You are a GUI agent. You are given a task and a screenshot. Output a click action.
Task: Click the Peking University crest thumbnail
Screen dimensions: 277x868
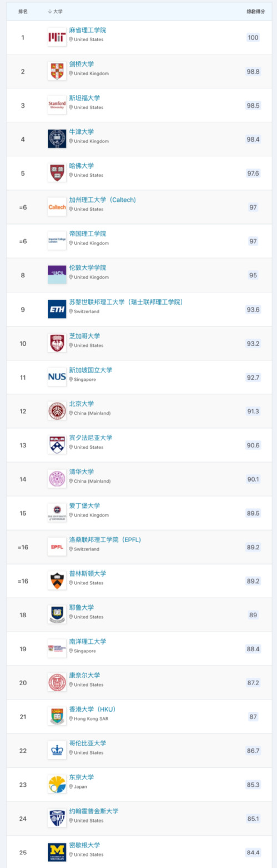[x=57, y=411]
